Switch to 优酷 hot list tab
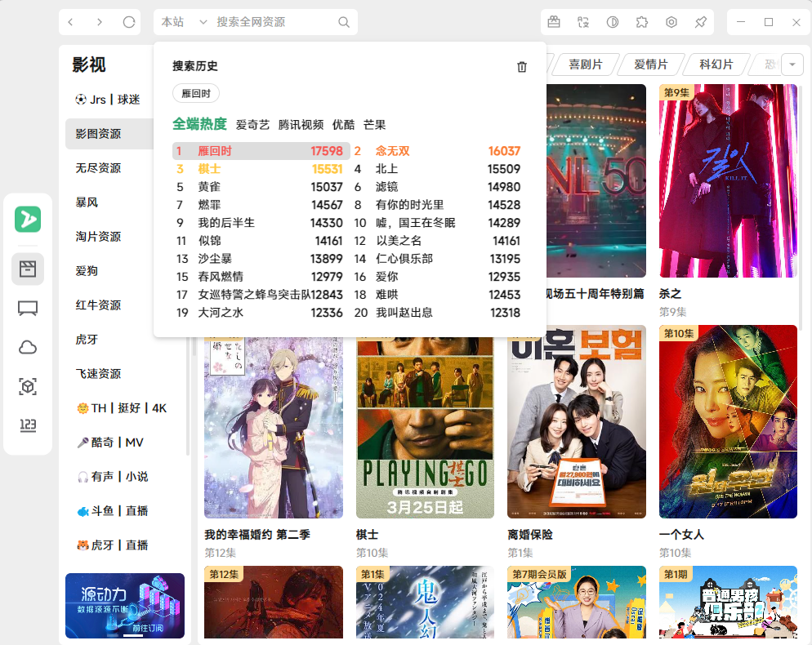 pyautogui.click(x=343, y=125)
